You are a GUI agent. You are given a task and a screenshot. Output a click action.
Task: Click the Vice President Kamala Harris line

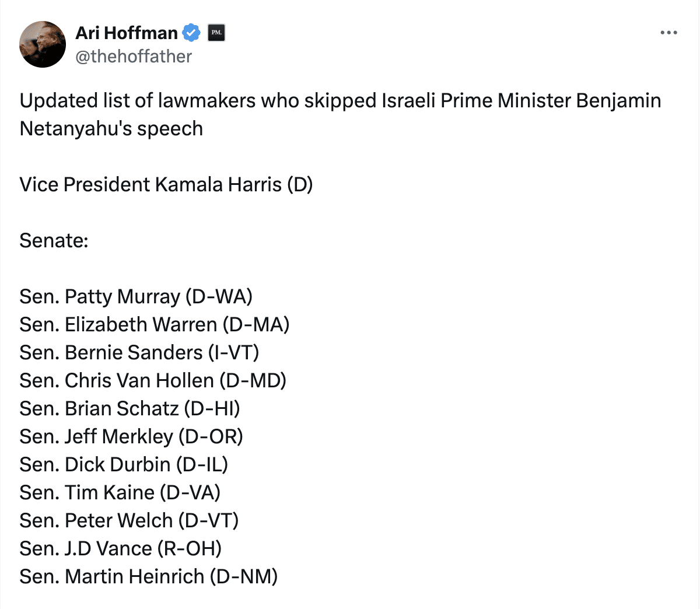click(166, 184)
